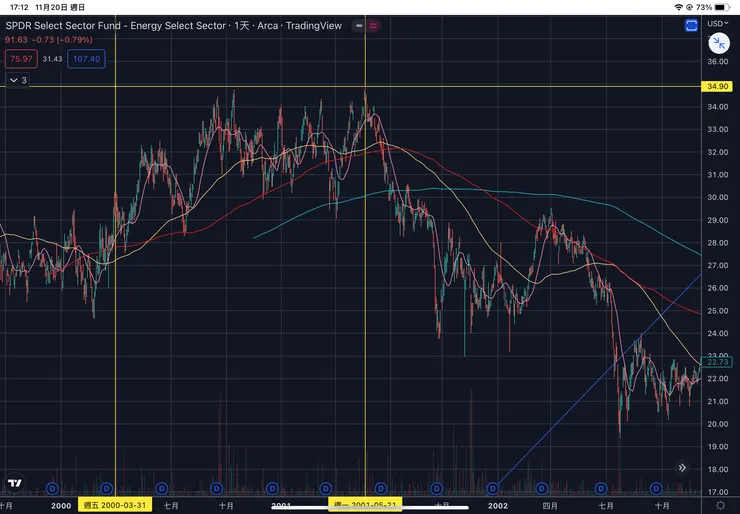Click the 36.00 price axis label

[718, 61]
